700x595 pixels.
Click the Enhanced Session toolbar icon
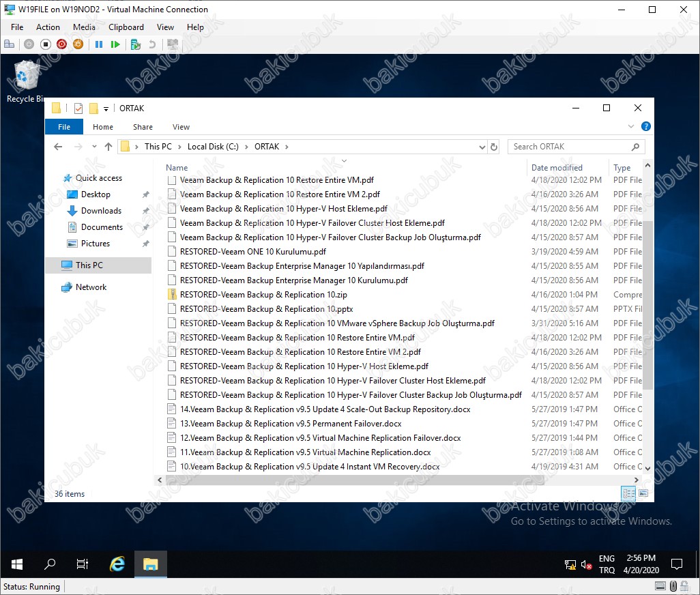pos(173,44)
